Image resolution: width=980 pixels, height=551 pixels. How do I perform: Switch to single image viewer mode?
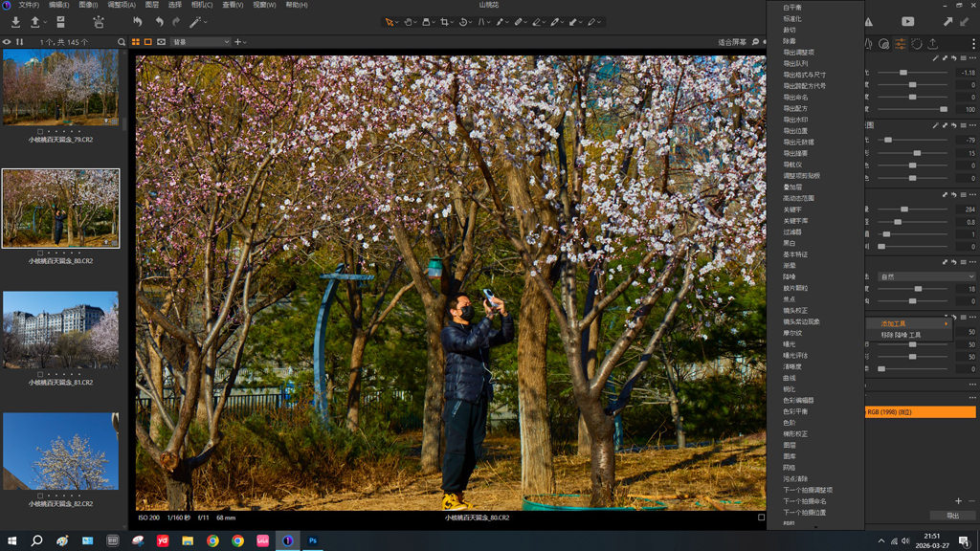[148, 42]
